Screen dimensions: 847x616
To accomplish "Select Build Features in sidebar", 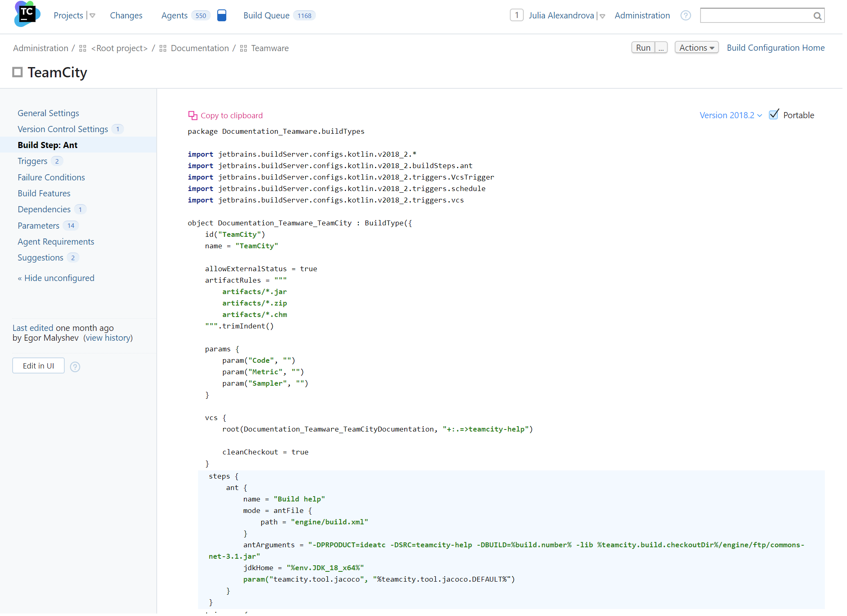I will point(44,194).
